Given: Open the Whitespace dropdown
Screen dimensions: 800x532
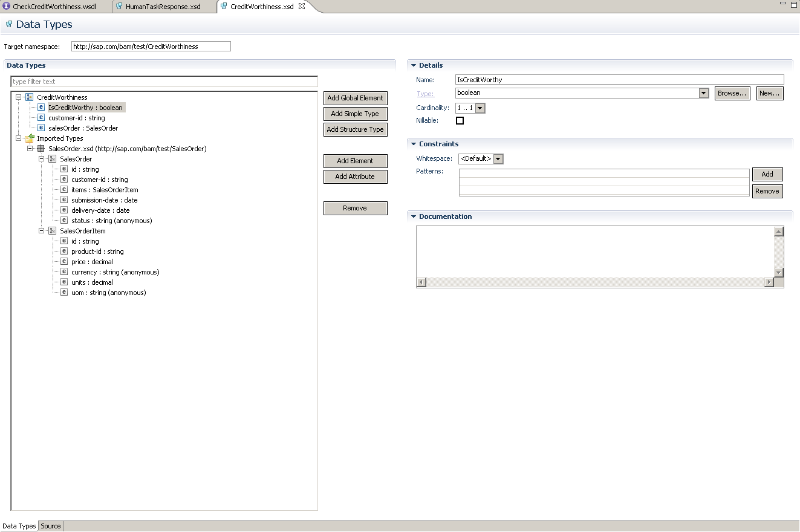Looking at the screenshot, I should click(498, 159).
